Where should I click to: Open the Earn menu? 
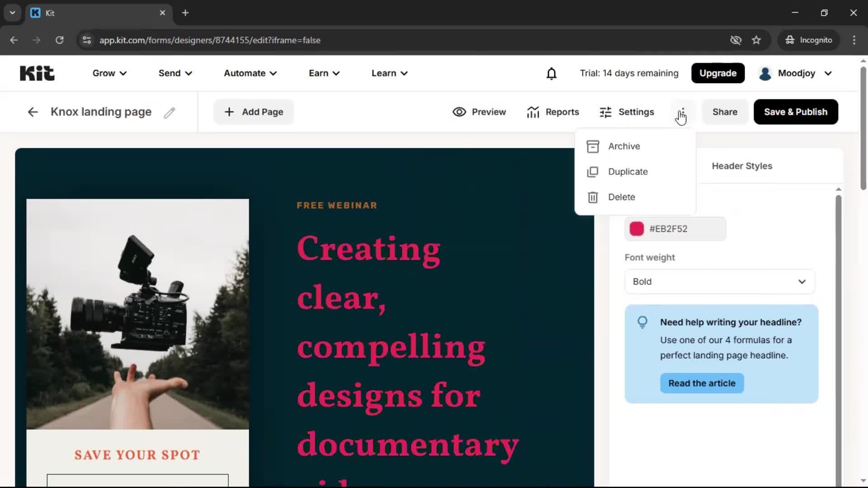click(324, 73)
